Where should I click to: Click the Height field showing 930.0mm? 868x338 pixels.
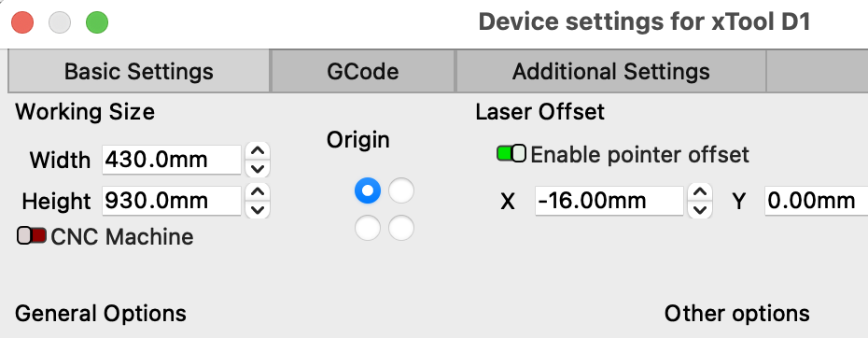172,201
